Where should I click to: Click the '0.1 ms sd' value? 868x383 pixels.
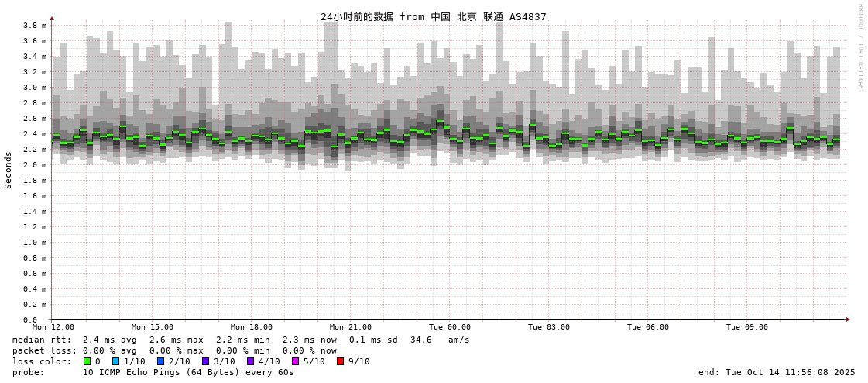coord(374,340)
